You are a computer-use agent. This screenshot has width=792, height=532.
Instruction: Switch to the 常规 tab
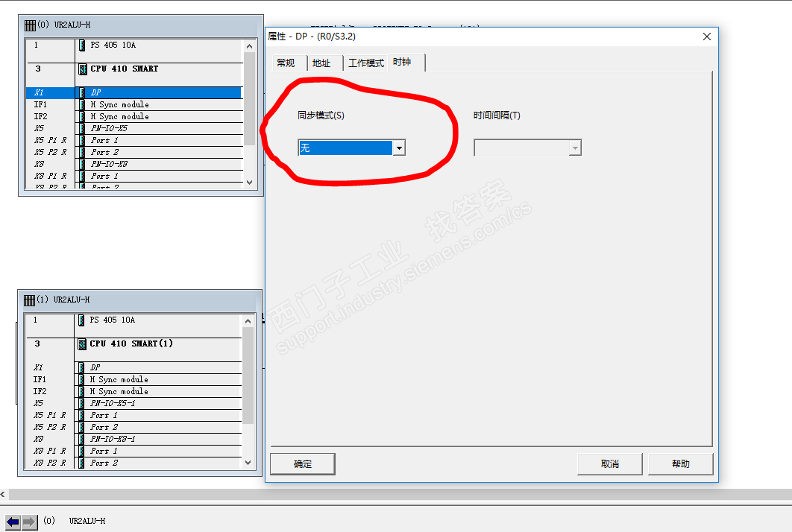click(286, 63)
